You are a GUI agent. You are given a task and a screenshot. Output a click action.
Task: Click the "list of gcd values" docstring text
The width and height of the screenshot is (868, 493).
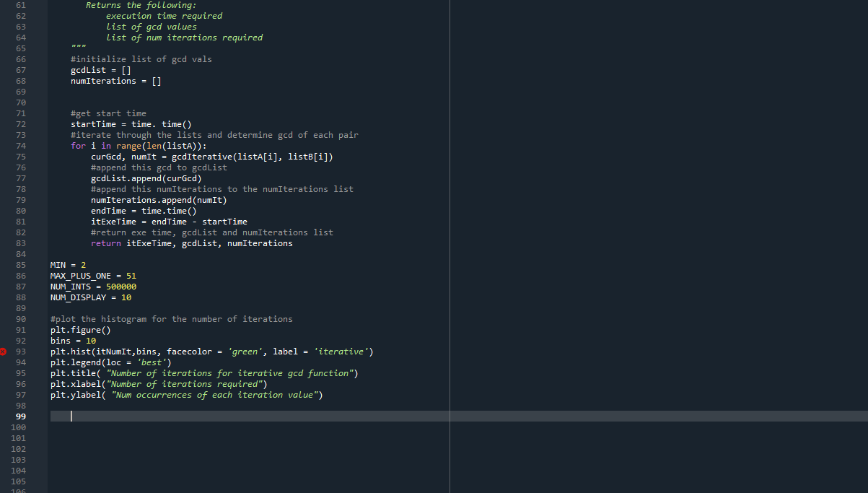[x=152, y=27]
